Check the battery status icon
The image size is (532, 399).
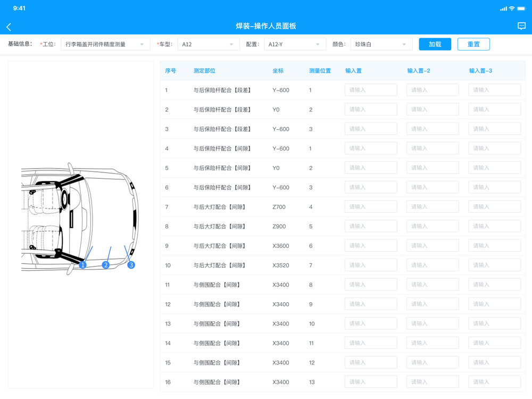[521, 9]
